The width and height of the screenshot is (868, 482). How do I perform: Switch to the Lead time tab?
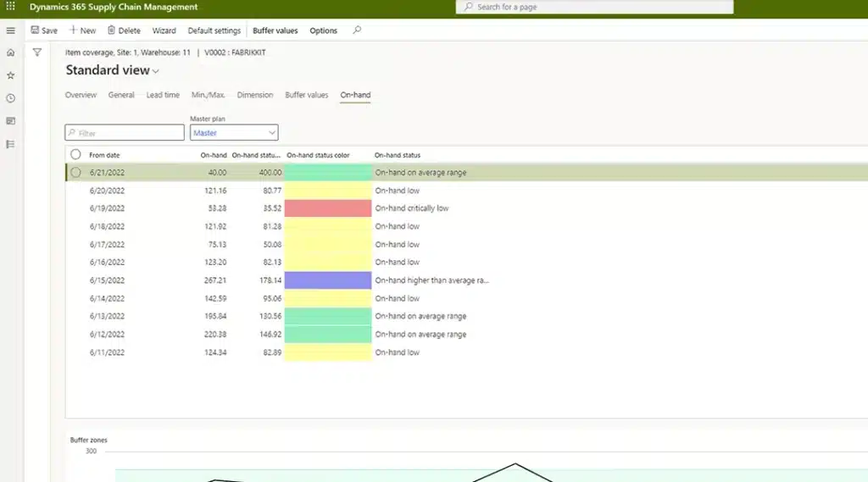[x=163, y=95]
